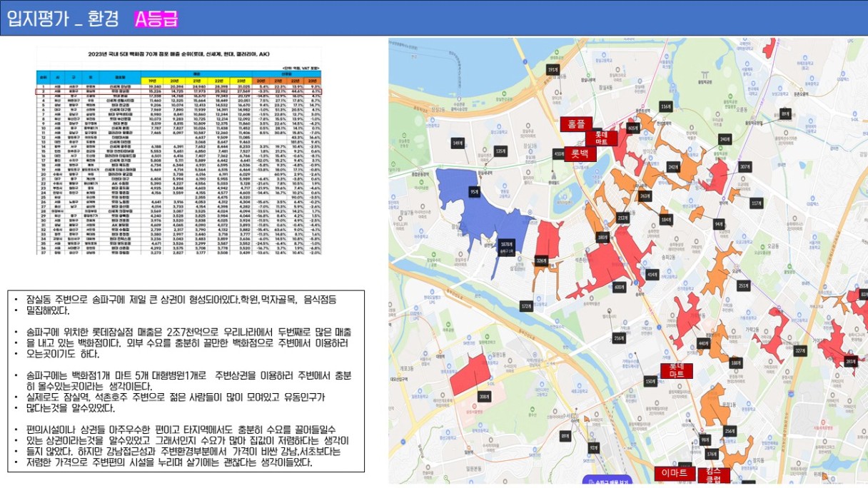Click the 184개 count marker

[666, 220]
